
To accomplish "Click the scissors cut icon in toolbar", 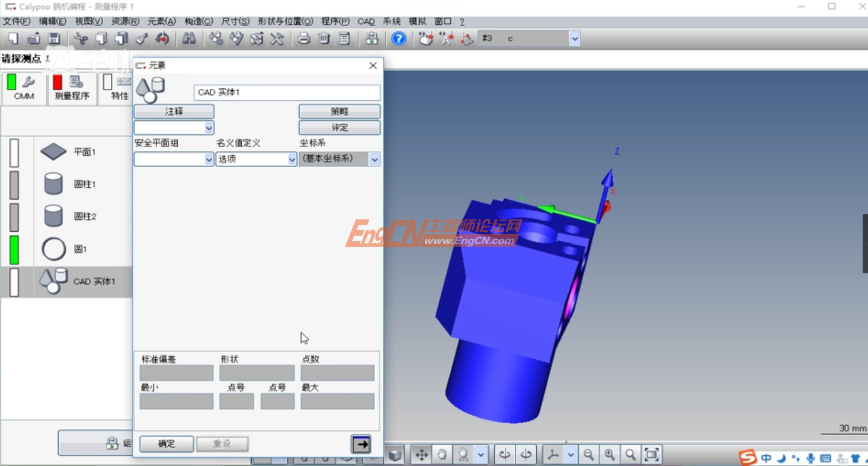I will (81, 39).
